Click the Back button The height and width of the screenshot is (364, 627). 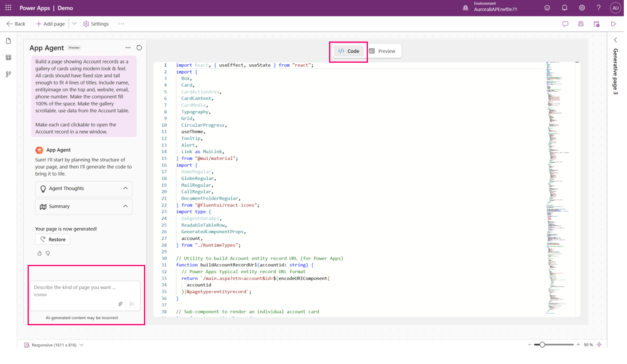(16, 24)
